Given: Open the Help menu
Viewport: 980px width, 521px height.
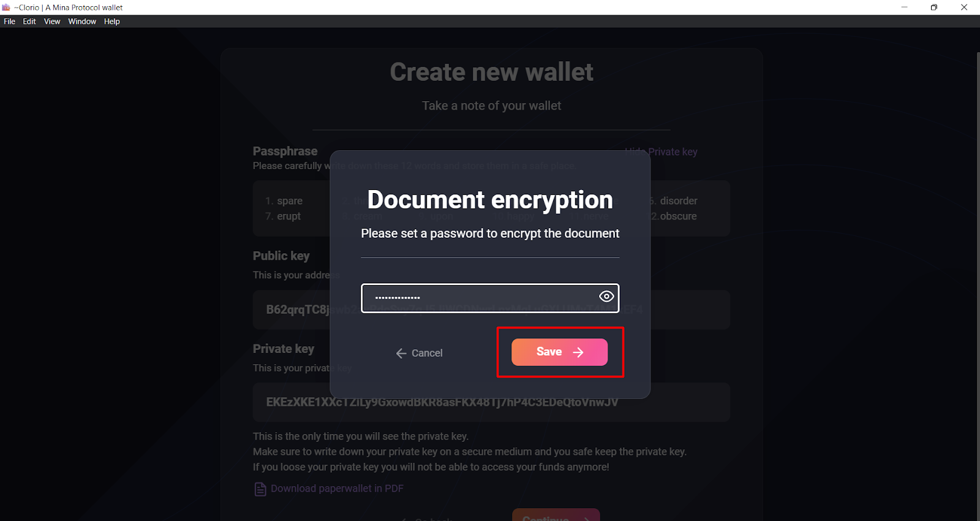Looking at the screenshot, I should click(112, 21).
